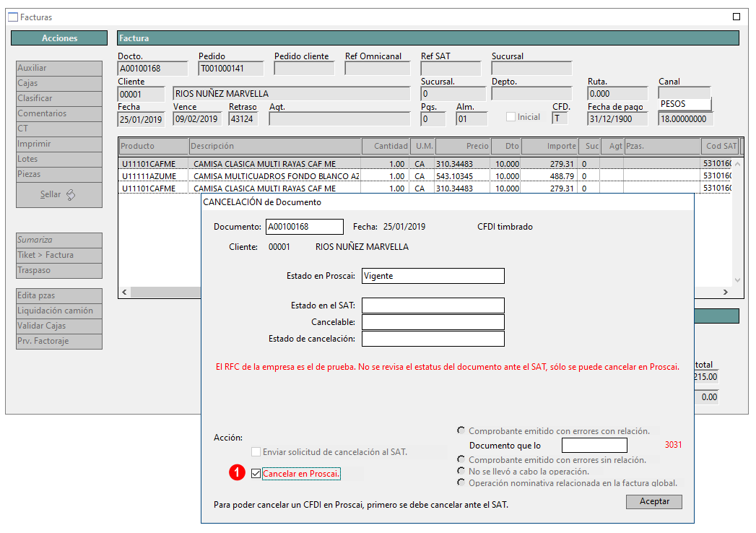Open the Piezas action

pos(58,174)
